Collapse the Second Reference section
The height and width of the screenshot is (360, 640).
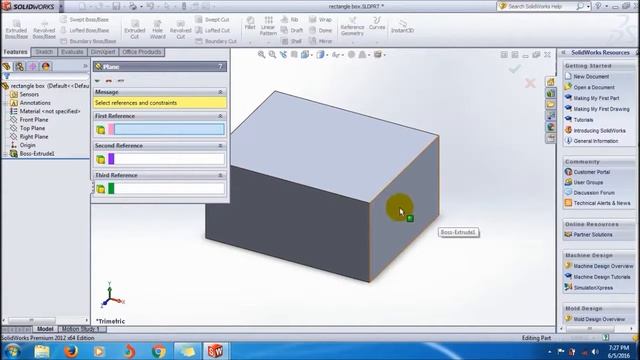click(220, 146)
